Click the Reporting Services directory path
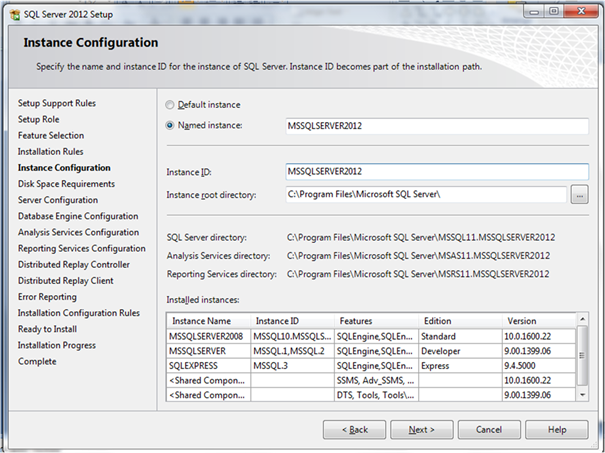The image size is (605, 453). click(x=418, y=274)
